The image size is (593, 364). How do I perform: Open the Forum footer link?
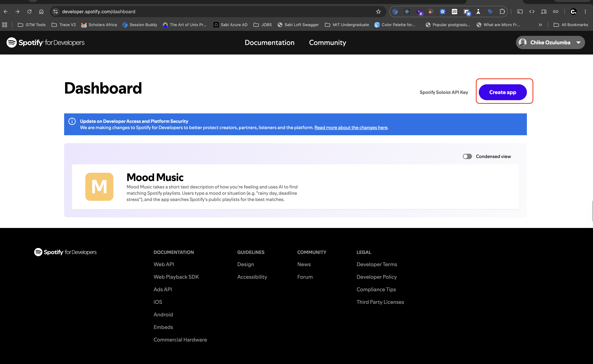coord(305,277)
